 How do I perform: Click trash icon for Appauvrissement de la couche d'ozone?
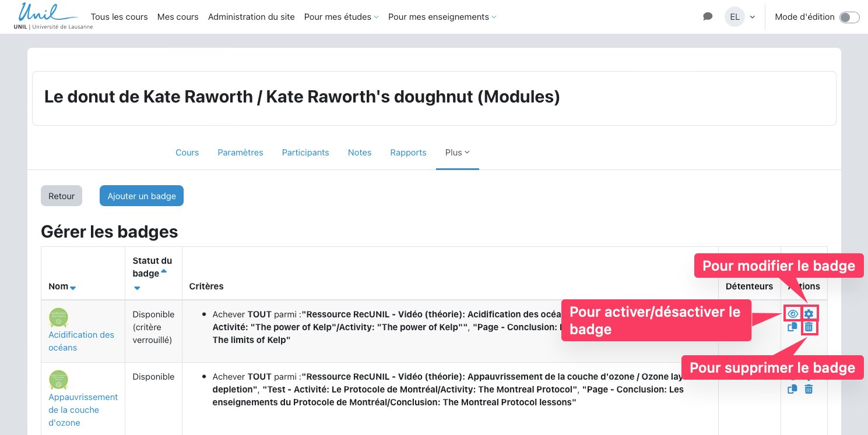pos(809,390)
